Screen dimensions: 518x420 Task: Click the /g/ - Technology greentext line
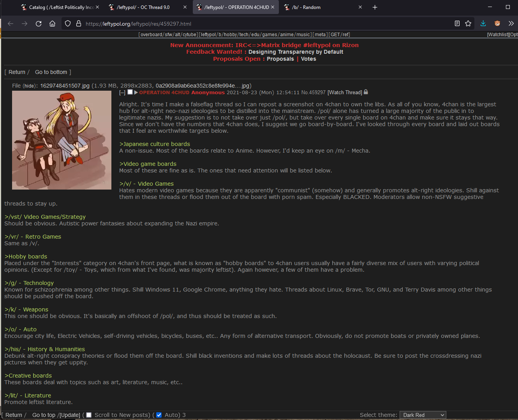point(29,283)
